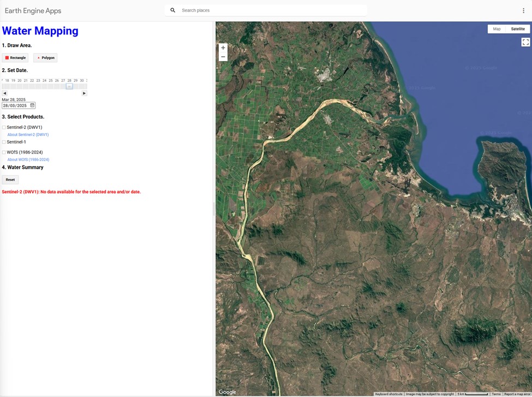Enable WOfS (1986-2024) checkbox
Viewport: 532px width, 397px height.
4,152
